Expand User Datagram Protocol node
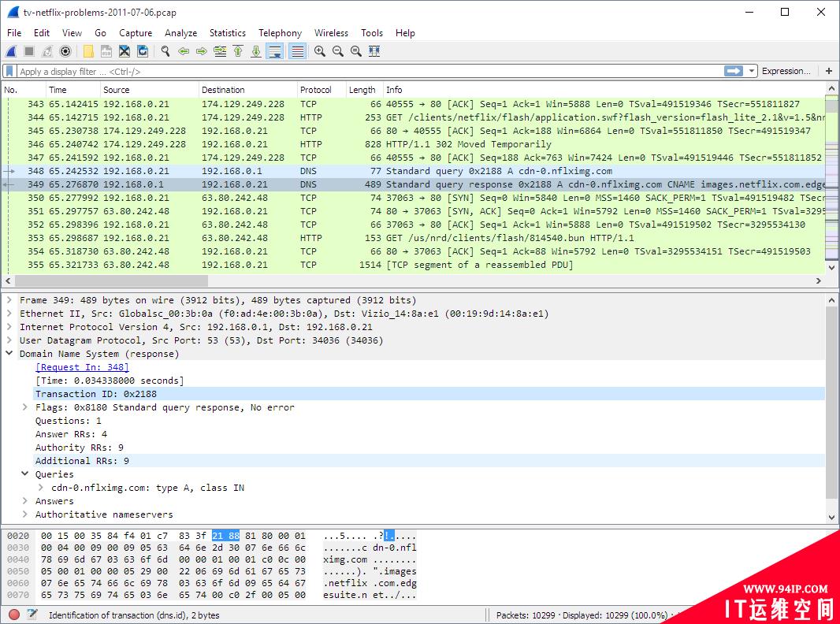This screenshot has width=840, height=624. (x=9, y=340)
